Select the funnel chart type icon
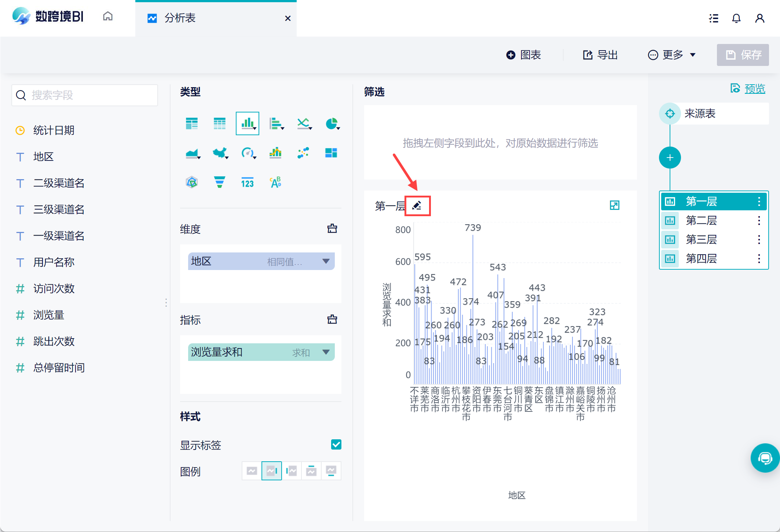Screen dimensions: 780x532 point(219,182)
